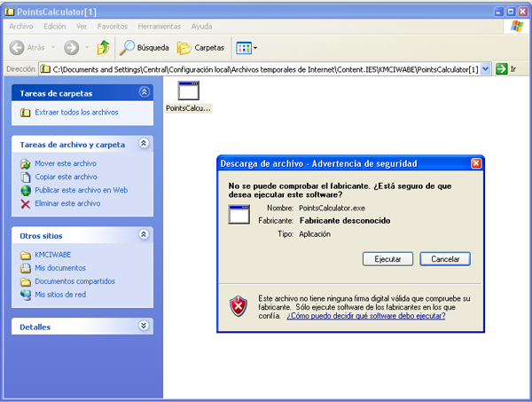Viewport: 532px width, 402px height.
Task: Click Eliminar este archivo link
Action: tap(68, 203)
